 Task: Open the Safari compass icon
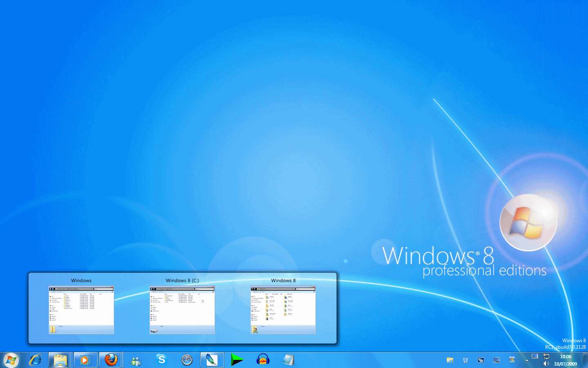pos(187,360)
